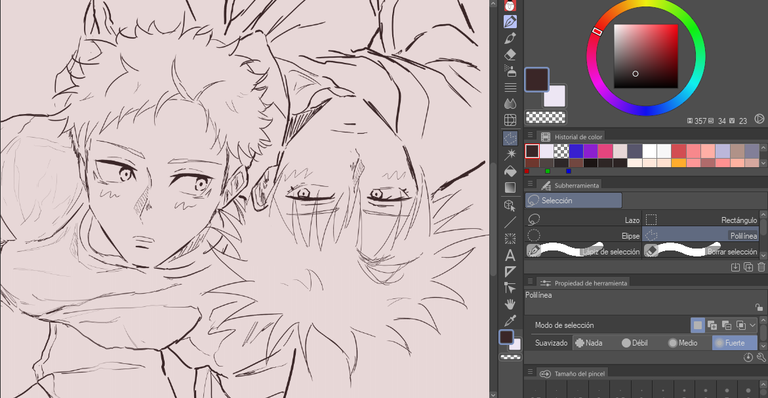Viewport: 768px width, 398px height.
Task: Duplicate the sub tool with copy icon
Action: 748,267
